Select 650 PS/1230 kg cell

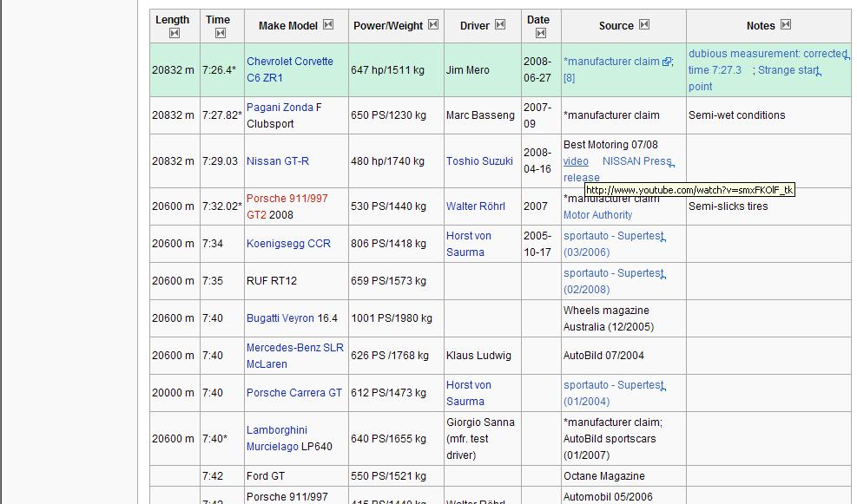(396, 115)
